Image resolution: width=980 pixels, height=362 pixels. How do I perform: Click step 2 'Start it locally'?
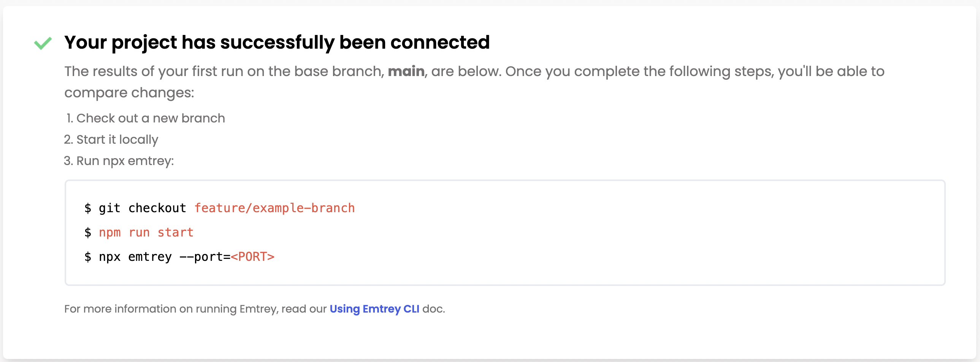(x=111, y=140)
